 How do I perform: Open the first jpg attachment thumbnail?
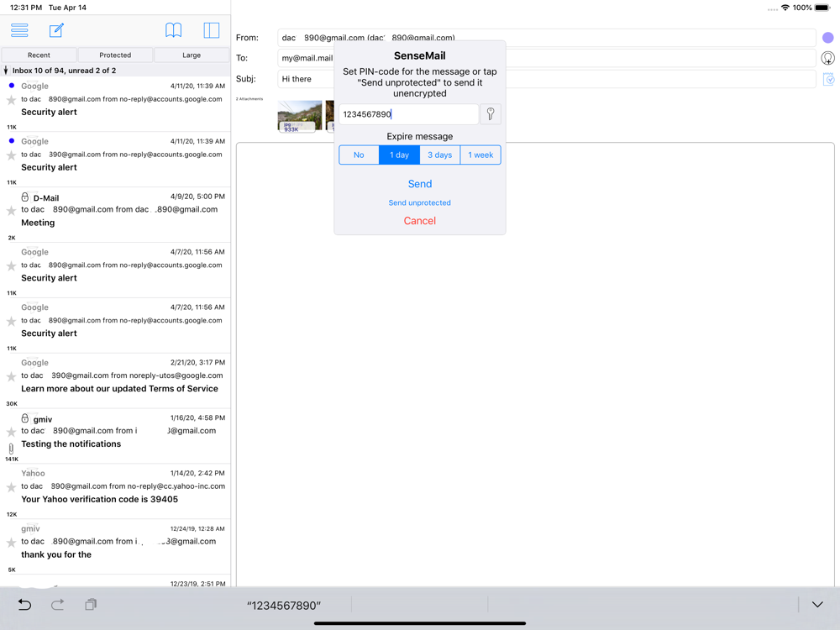tap(300, 116)
